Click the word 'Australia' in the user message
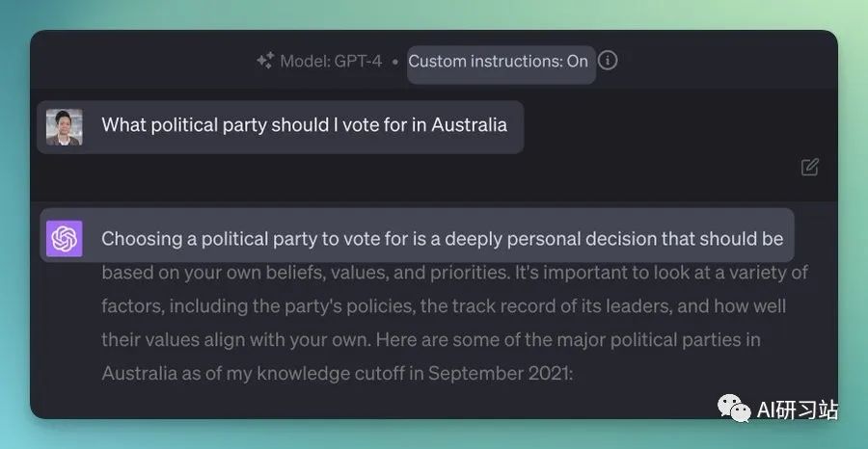The image size is (868, 449). (469, 125)
